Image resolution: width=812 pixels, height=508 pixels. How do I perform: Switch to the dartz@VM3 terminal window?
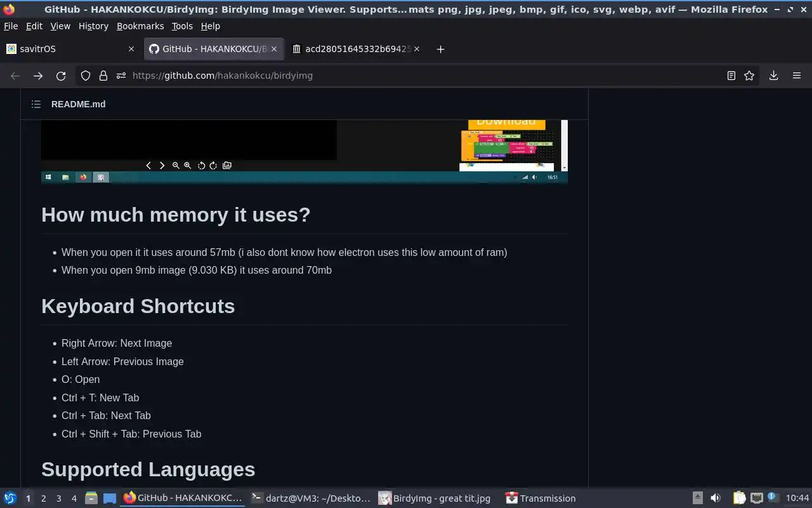[311, 498]
